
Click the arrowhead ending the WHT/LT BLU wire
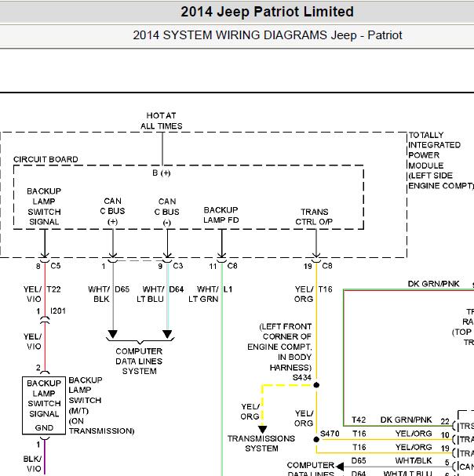167,334
